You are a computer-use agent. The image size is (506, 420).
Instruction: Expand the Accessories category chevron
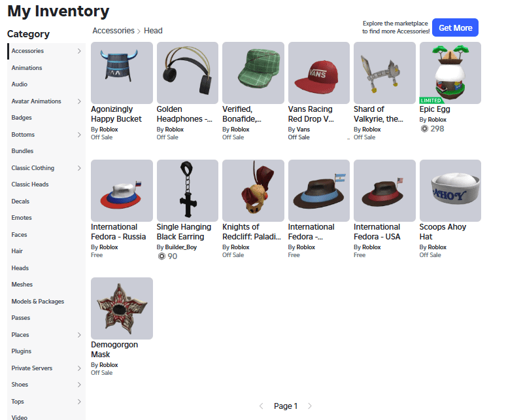tap(79, 51)
